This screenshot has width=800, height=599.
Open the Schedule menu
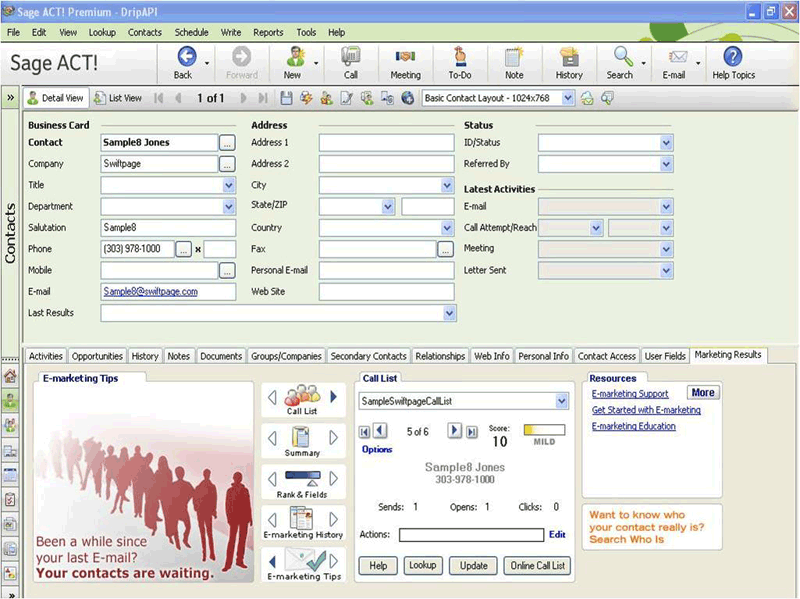click(x=191, y=32)
